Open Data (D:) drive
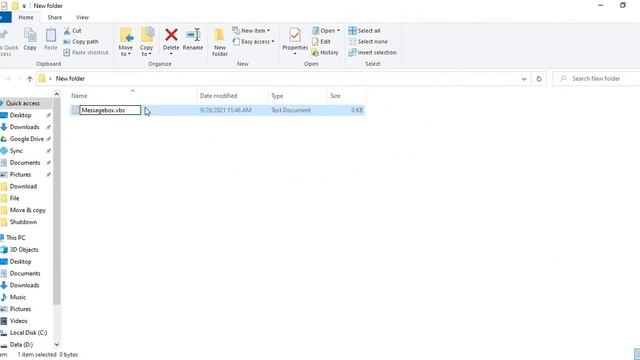This screenshot has width=640, height=360. point(21,344)
